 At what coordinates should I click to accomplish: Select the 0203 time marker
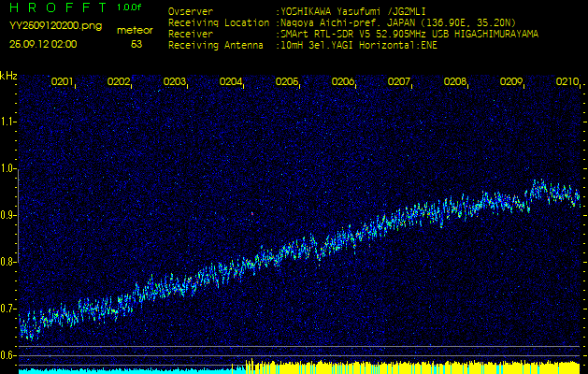pos(175,82)
